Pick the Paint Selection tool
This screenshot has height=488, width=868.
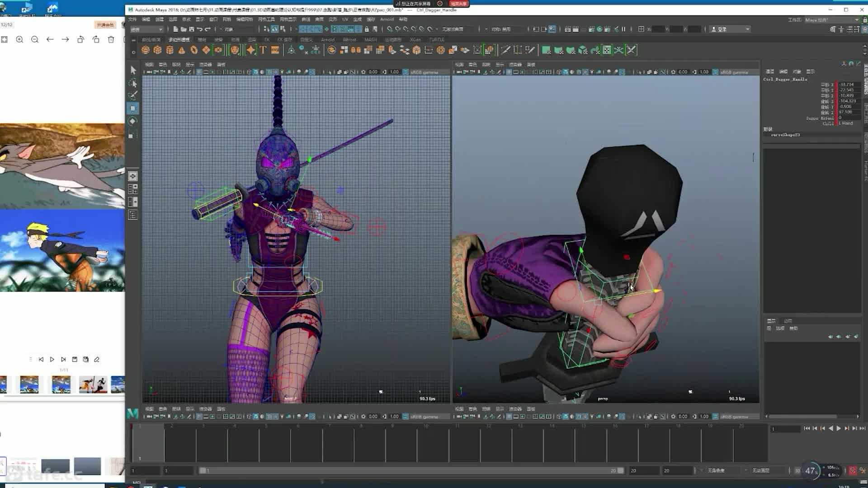[133, 95]
